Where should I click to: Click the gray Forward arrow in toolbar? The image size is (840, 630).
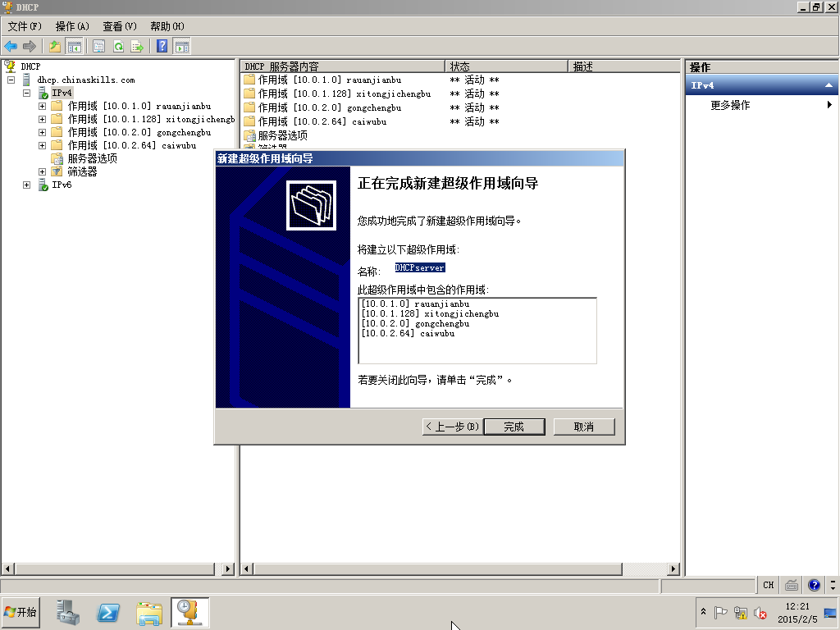pyautogui.click(x=30, y=47)
